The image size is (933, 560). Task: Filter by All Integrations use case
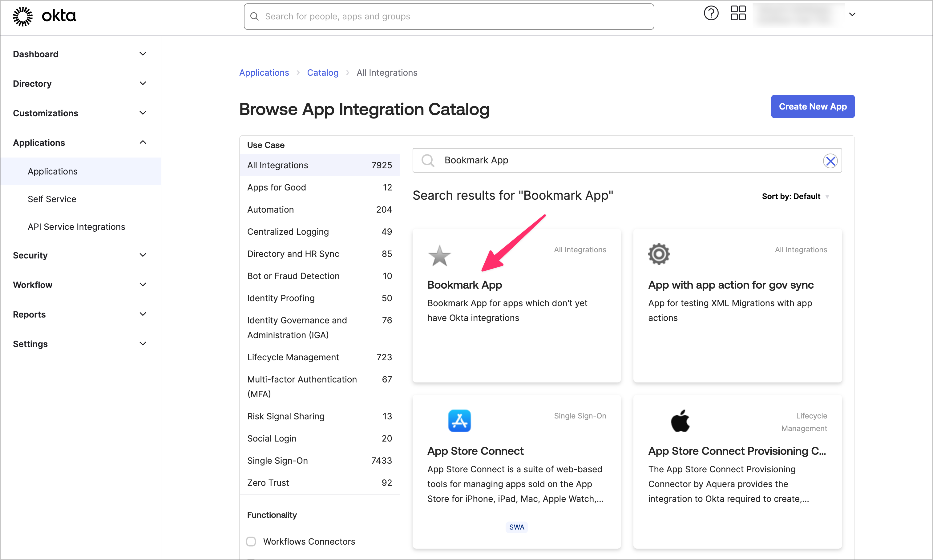click(x=319, y=165)
